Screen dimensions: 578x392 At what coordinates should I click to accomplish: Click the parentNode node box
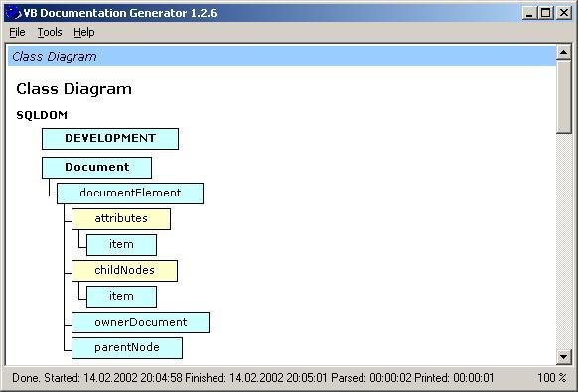(127, 348)
